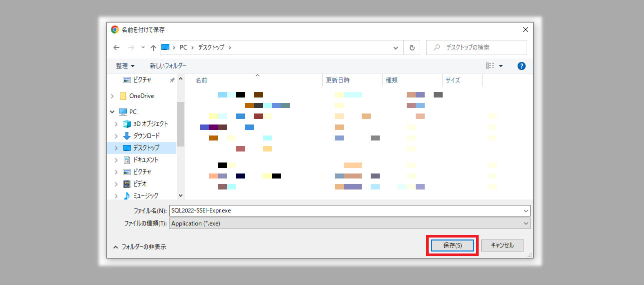Select ビデオ folder in tree

tap(139, 184)
